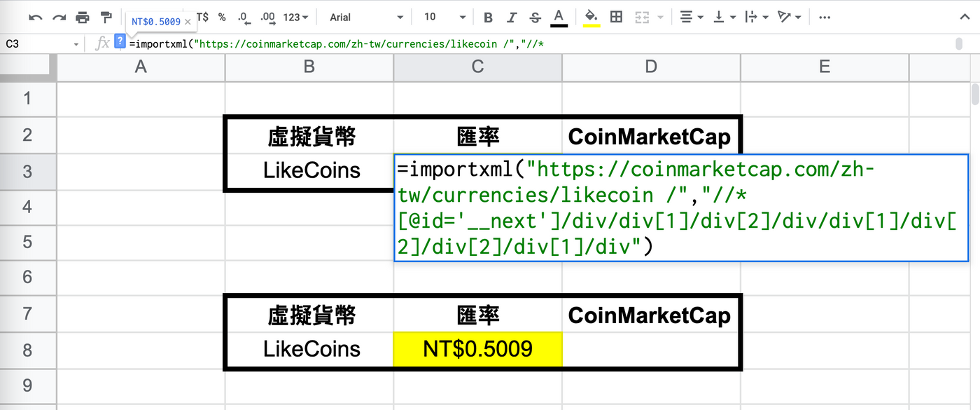Click inside the C3 importxml formula editor
Screen dimensions: 980x410
(681, 208)
